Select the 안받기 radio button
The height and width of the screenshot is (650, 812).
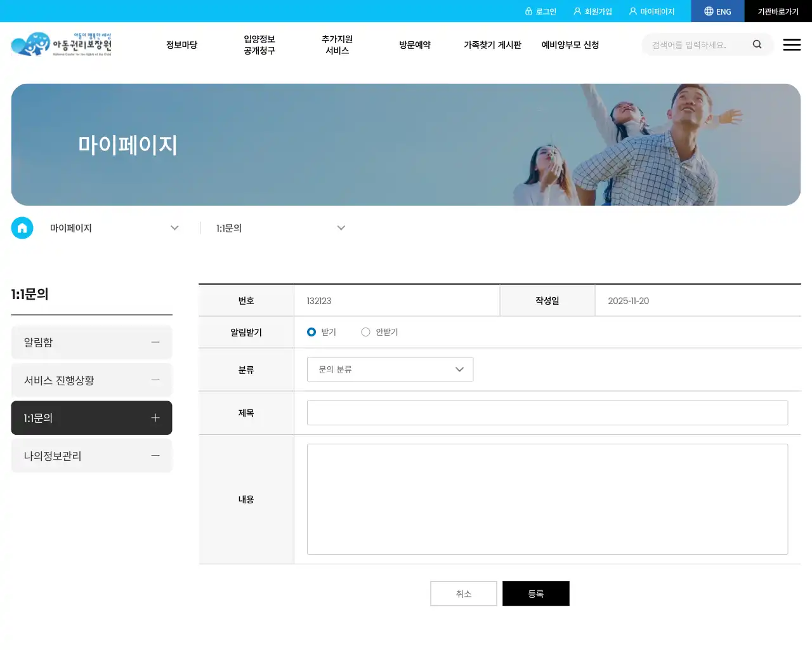365,331
